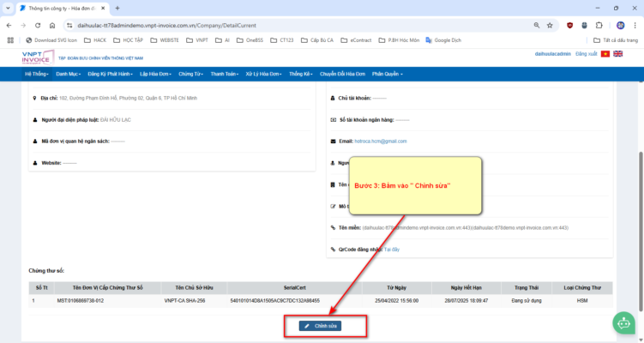Open the OneBSS bookmark folder
644x343 pixels.
click(x=250, y=40)
